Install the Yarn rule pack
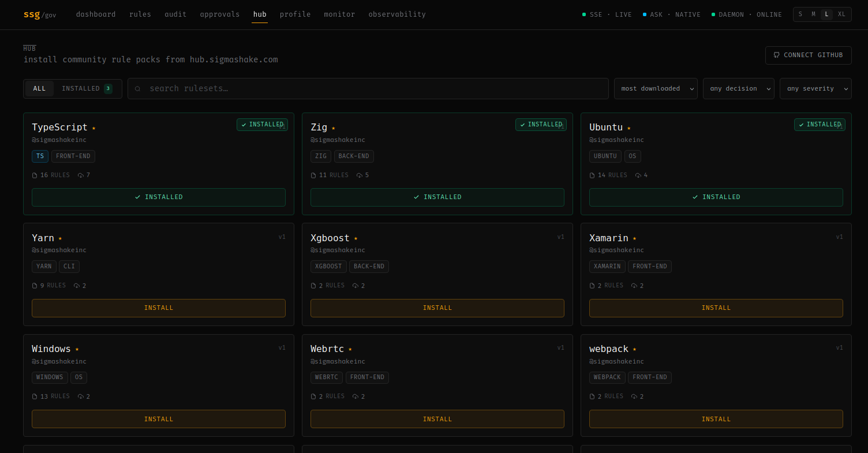The height and width of the screenshot is (453, 868). pos(159,308)
